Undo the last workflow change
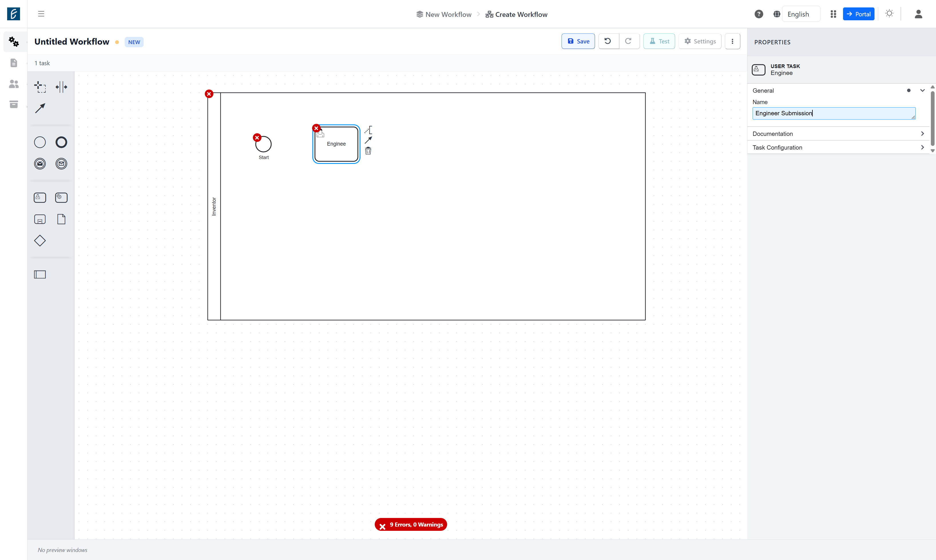 click(608, 41)
